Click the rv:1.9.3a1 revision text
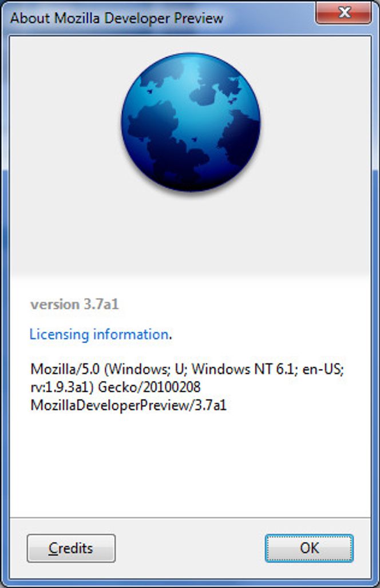The height and width of the screenshot is (588, 380). (62, 387)
